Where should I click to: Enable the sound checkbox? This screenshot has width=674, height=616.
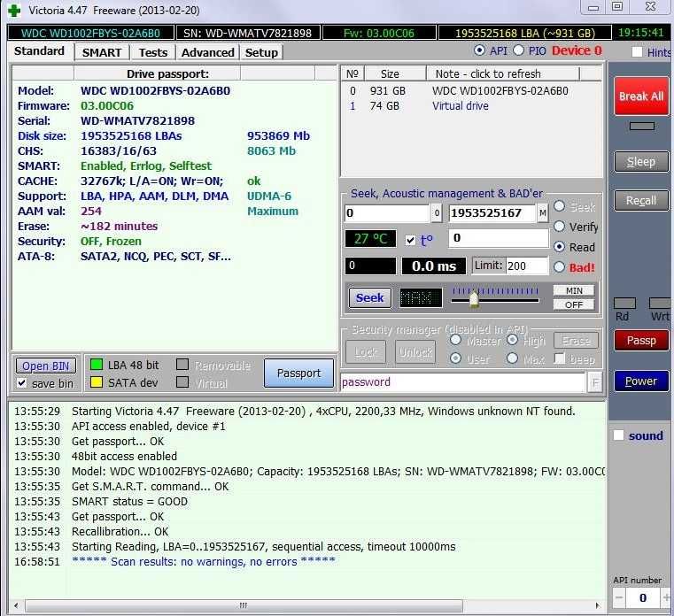(x=618, y=435)
